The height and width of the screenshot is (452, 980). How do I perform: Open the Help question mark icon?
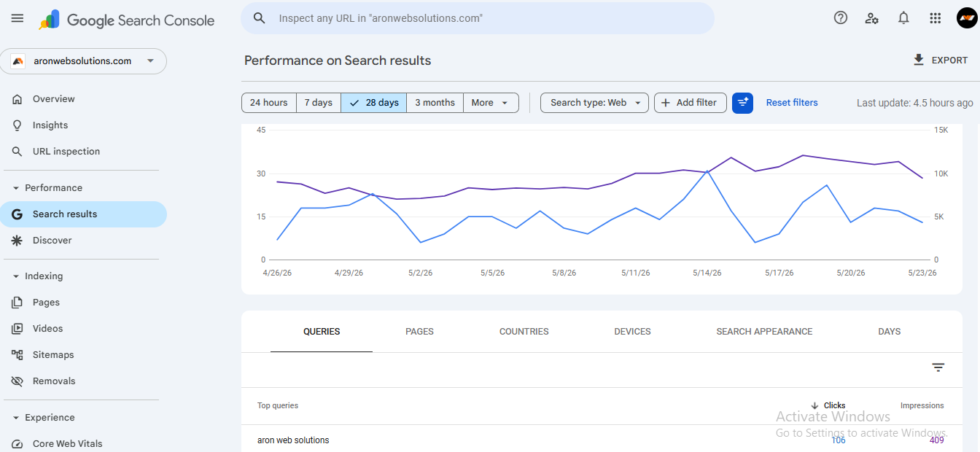point(841,18)
